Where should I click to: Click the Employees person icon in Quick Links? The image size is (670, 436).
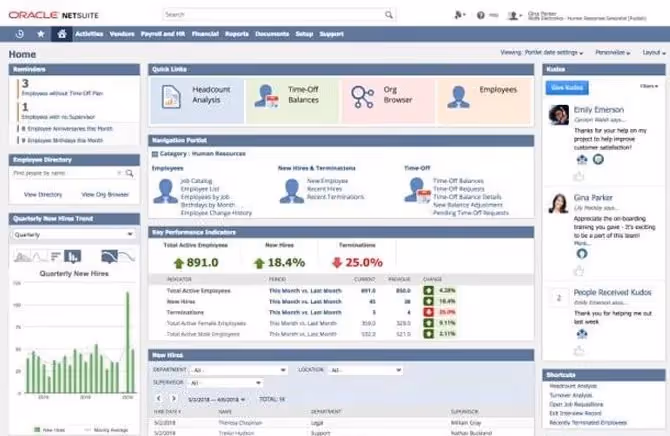click(458, 97)
